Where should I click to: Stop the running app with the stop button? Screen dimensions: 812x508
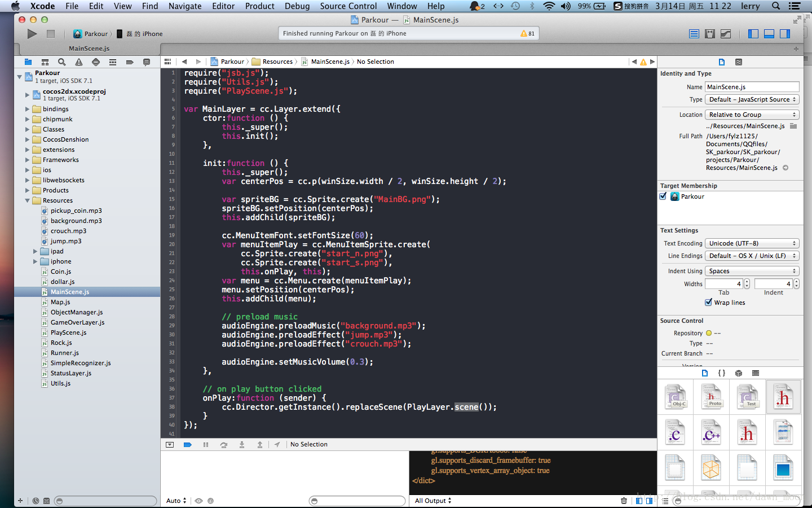coord(51,34)
